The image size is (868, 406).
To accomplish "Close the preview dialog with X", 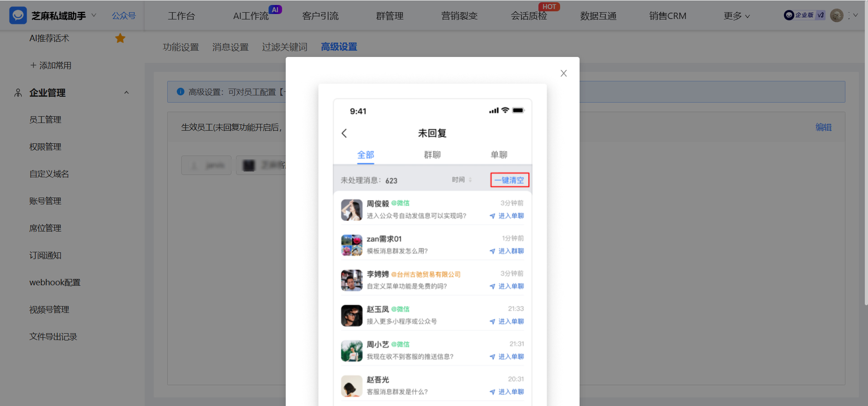I will tap(563, 73).
